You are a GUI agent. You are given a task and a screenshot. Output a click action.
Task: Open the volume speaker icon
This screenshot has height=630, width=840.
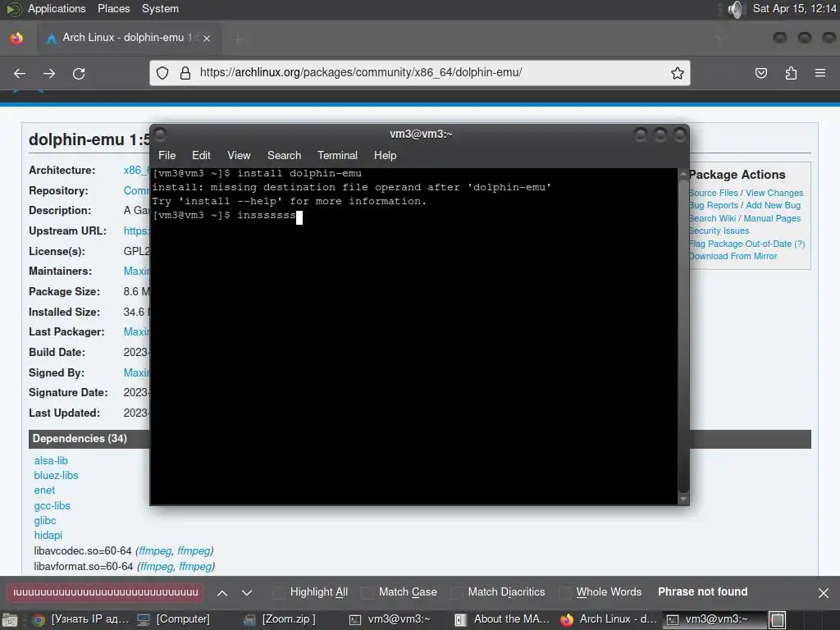[737, 9]
